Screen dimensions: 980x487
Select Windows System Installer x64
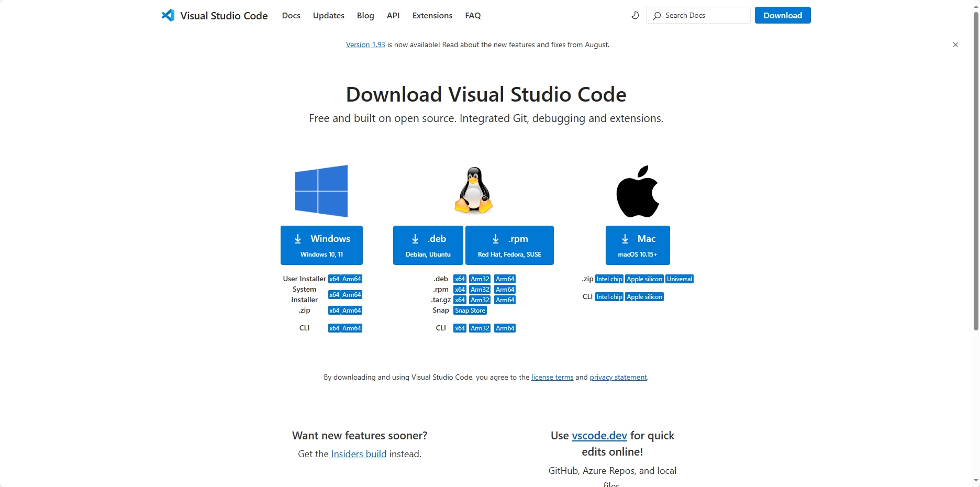(x=335, y=295)
